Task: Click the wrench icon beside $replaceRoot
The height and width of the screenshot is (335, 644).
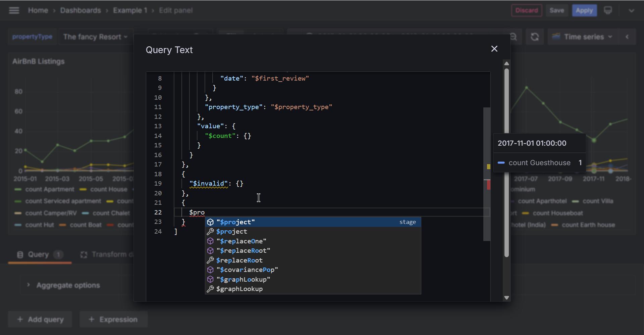Action: point(210,260)
